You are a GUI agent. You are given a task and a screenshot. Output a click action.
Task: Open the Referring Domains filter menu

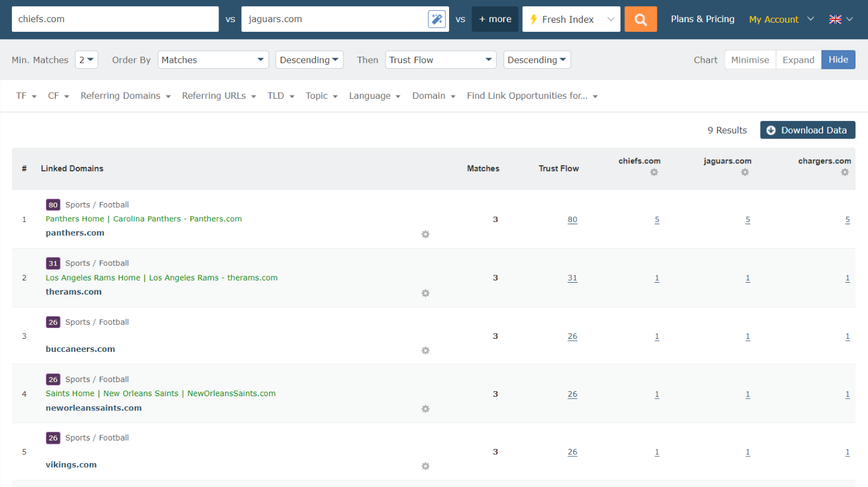click(125, 96)
